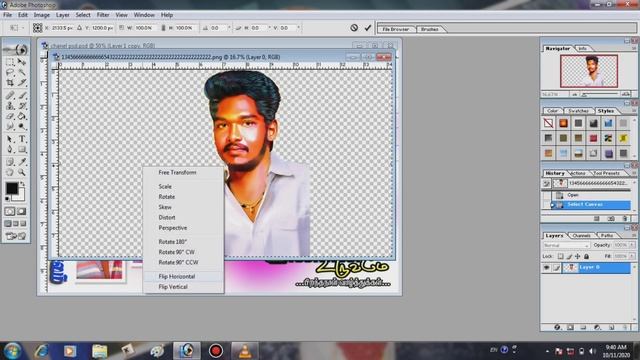This screenshot has width=640, height=360.
Task: Open the Opacity slider arrow
Action: click(632, 245)
